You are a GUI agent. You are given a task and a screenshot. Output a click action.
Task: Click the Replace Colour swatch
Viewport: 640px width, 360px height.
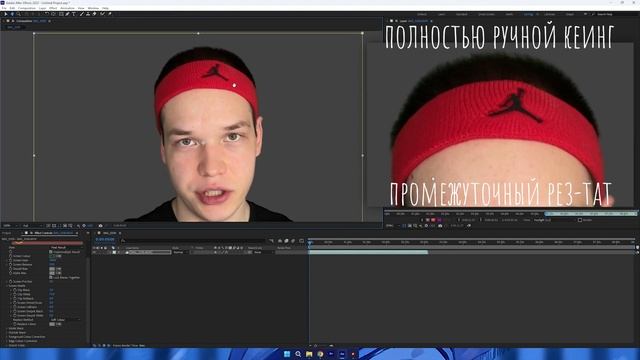[52, 324]
